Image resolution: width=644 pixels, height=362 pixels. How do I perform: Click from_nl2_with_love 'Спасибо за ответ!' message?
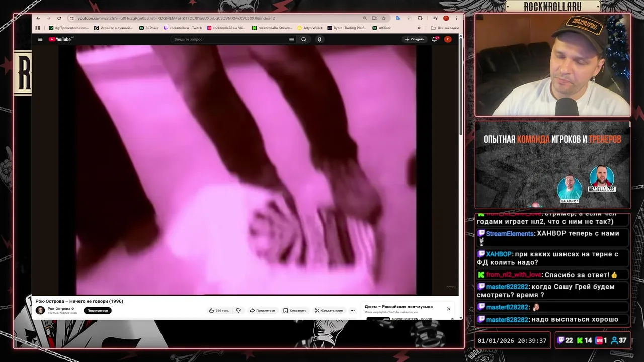click(x=552, y=275)
